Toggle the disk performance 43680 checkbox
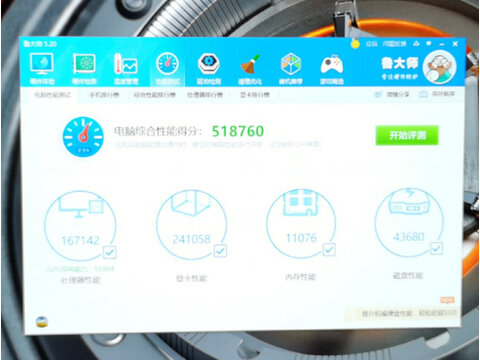Viewport: 480px width, 360px height. pos(436,248)
